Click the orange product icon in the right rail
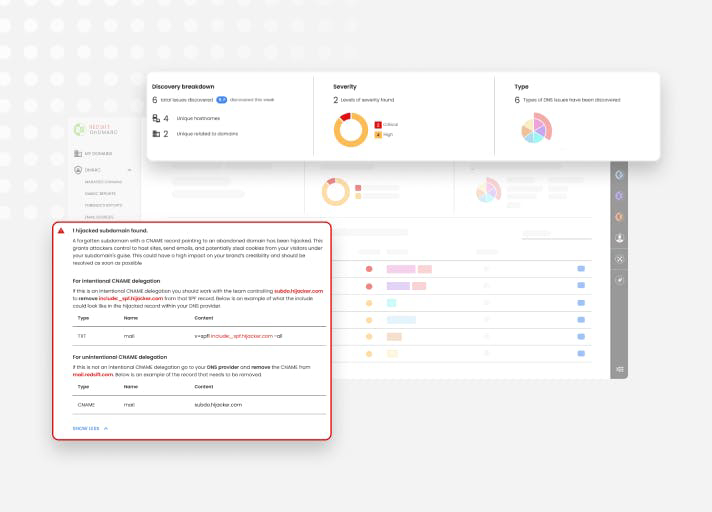 click(619, 217)
